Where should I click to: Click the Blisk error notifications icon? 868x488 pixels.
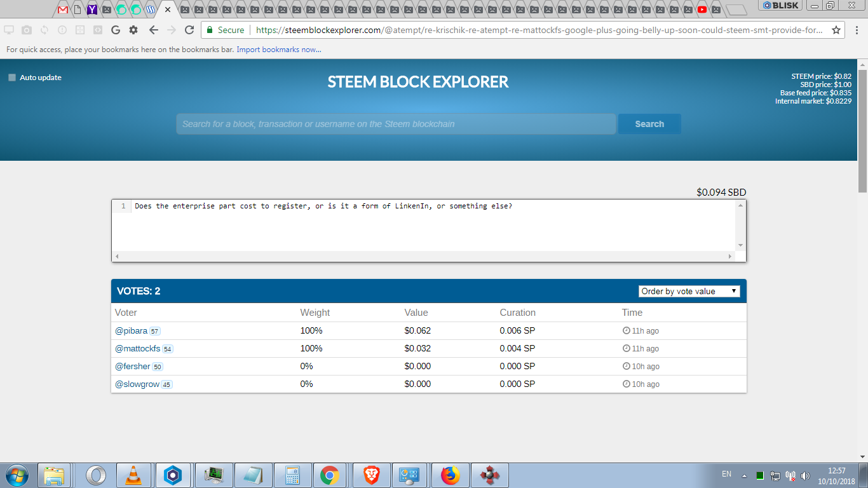click(x=62, y=30)
